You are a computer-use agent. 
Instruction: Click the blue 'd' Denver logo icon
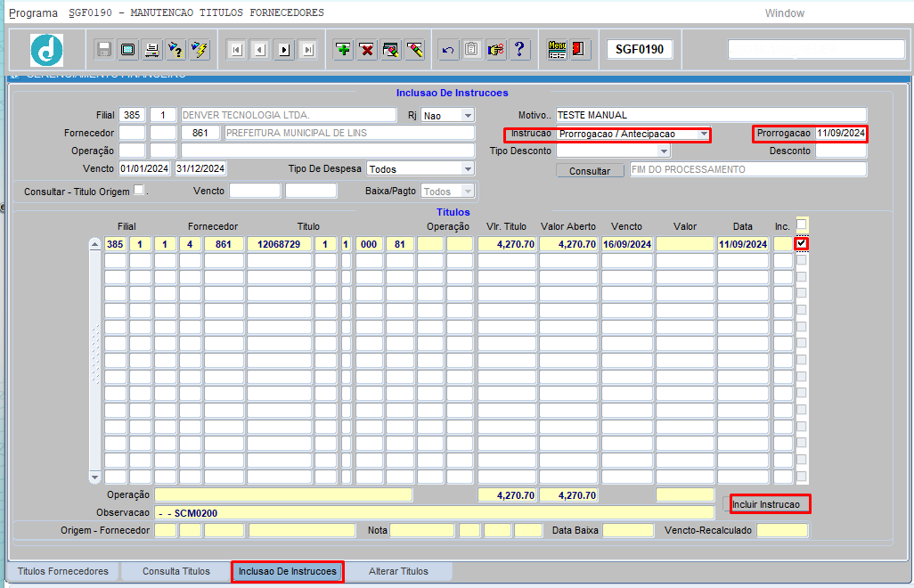click(x=46, y=50)
